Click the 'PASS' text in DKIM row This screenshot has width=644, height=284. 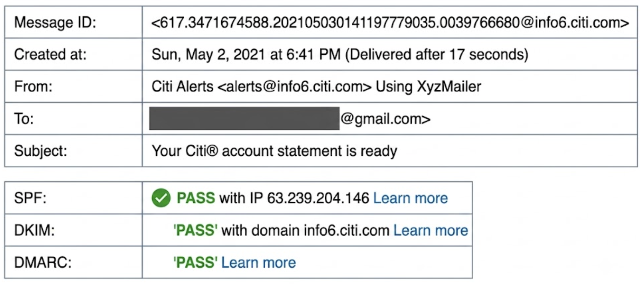pos(195,230)
